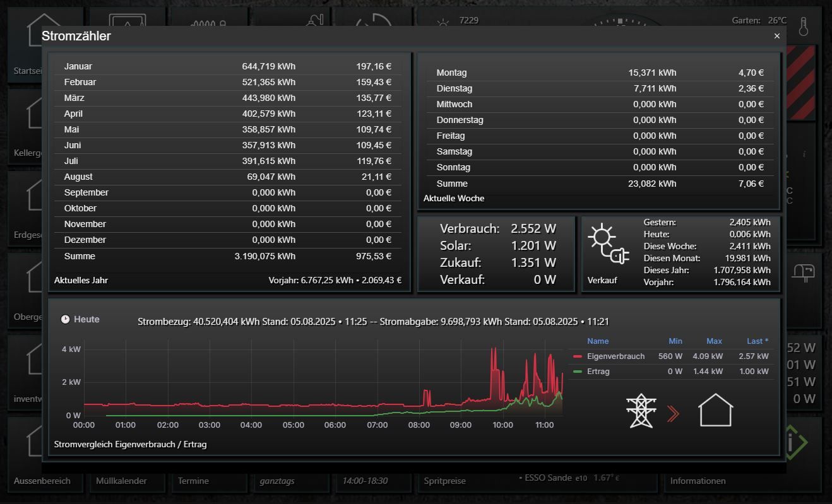832x504 pixels.
Task: Click the Aktuelles Jahr panel title
Action: 81,280
